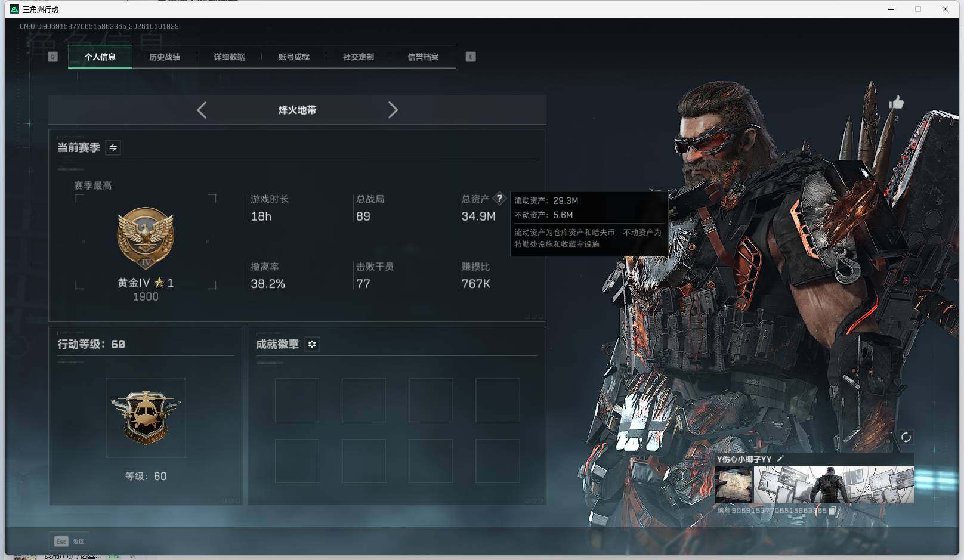Open the 个人信息 tab
This screenshot has height=560, width=964.
pyautogui.click(x=100, y=57)
